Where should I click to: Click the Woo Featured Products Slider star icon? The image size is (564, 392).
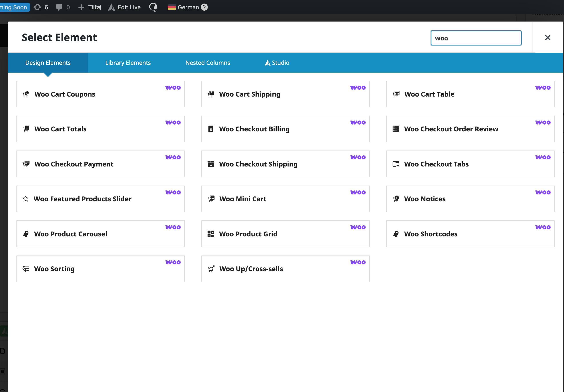pyautogui.click(x=26, y=199)
